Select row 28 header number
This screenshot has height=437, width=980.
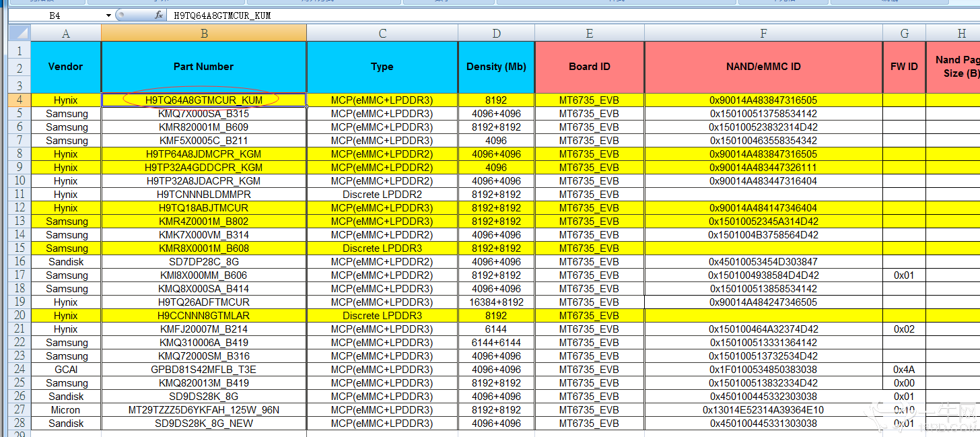coord(20,423)
